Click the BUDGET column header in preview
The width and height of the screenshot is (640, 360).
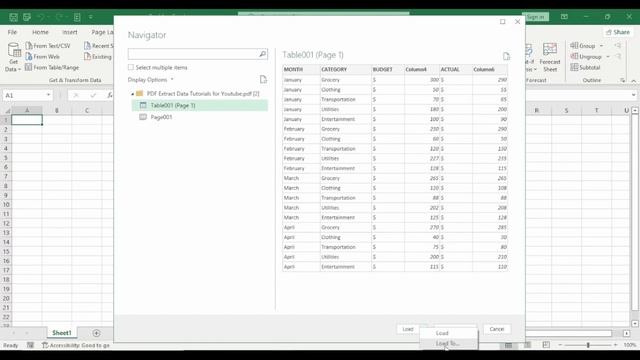[x=388, y=69]
